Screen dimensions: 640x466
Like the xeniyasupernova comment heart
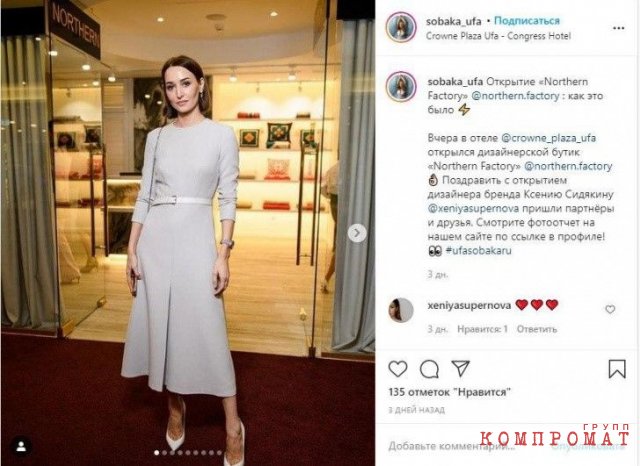[610, 309]
